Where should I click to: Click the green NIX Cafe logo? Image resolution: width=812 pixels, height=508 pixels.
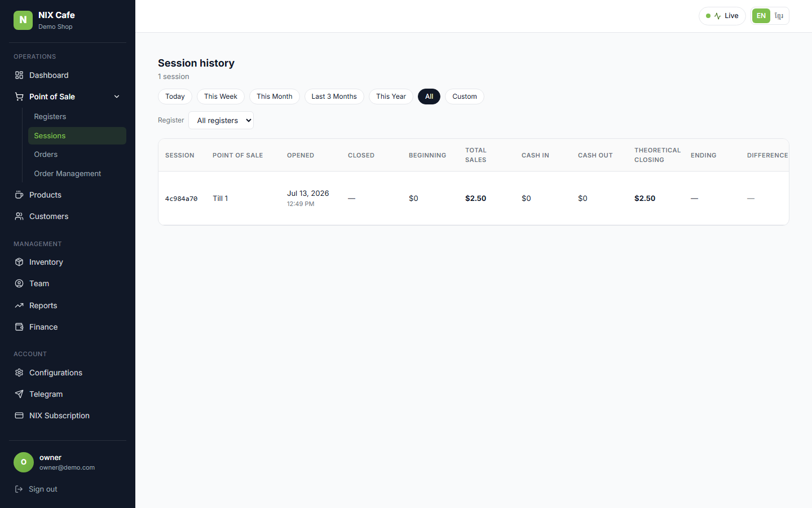click(x=23, y=20)
